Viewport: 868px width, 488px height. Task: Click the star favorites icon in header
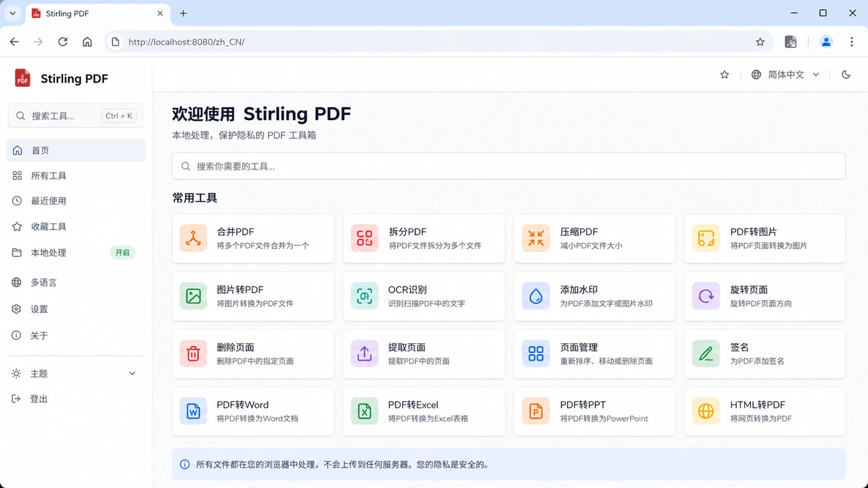[725, 74]
